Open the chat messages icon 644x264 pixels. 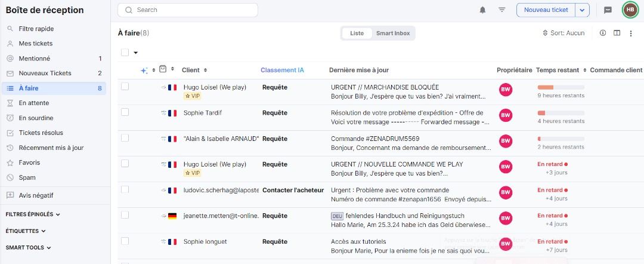pos(608,10)
